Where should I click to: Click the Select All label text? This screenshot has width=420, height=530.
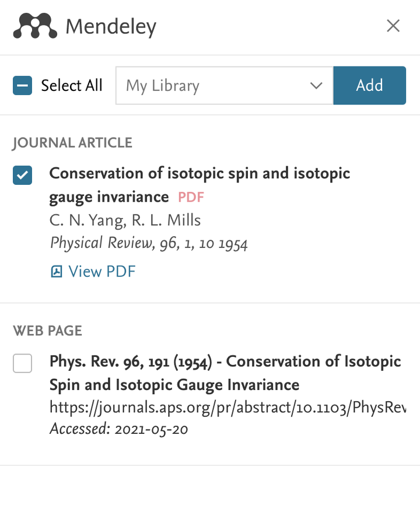point(72,86)
